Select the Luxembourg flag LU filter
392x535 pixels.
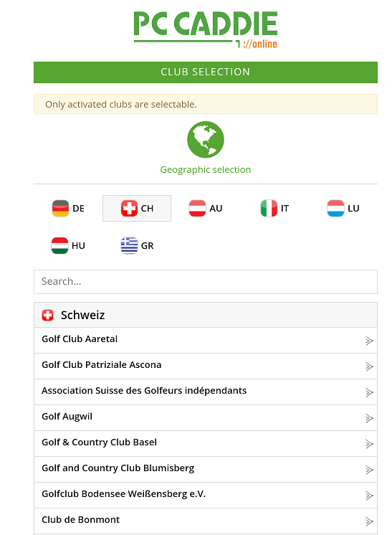(343, 209)
